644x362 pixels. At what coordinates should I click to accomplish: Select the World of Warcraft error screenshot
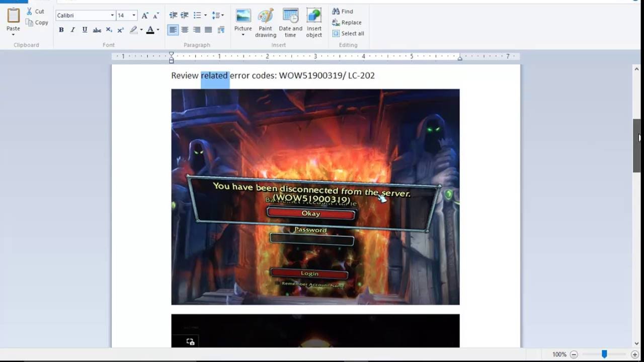click(315, 197)
